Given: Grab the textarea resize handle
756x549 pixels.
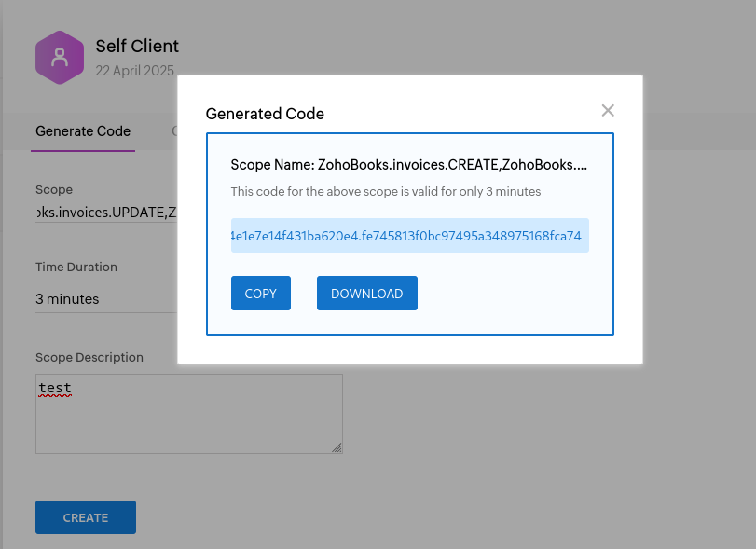Looking at the screenshot, I should (x=337, y=447).
